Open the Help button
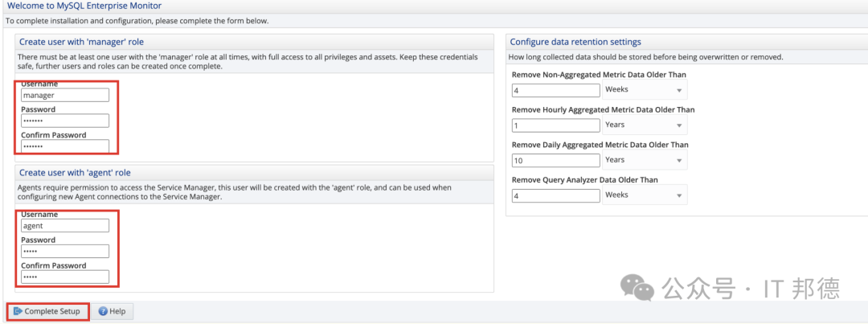Viewport: 868px width, 324px height. pos(112,311)
